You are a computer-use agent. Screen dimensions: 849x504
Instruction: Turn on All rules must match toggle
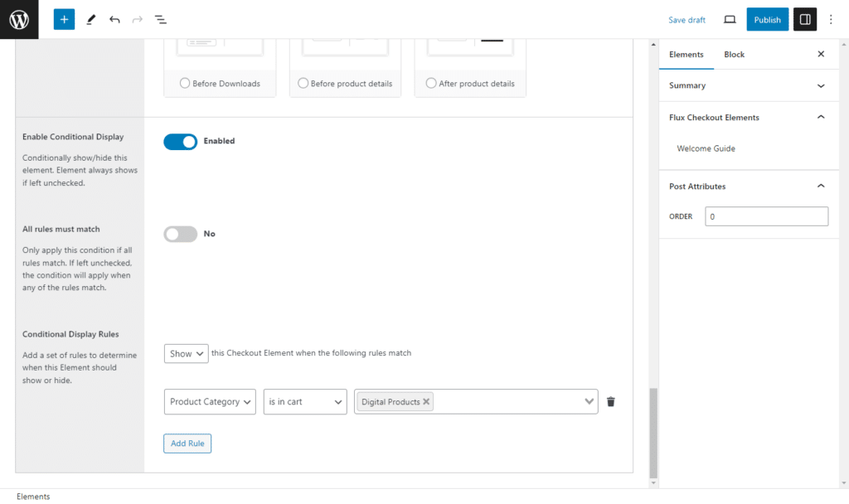(x=181, y=235)
